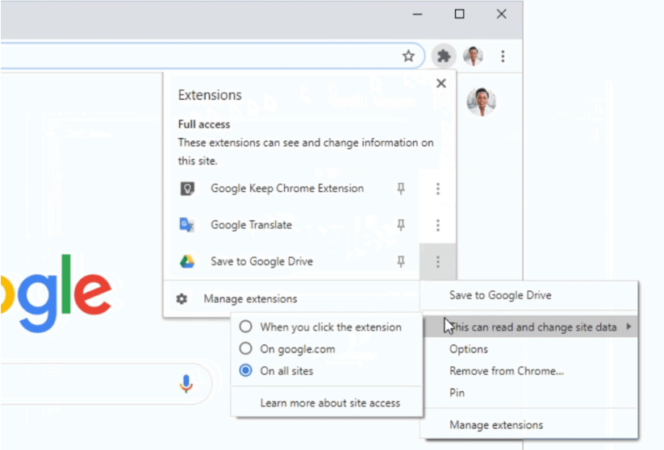
Task: Select 'When you click the extension' option
Action: [x=246, y=327]
